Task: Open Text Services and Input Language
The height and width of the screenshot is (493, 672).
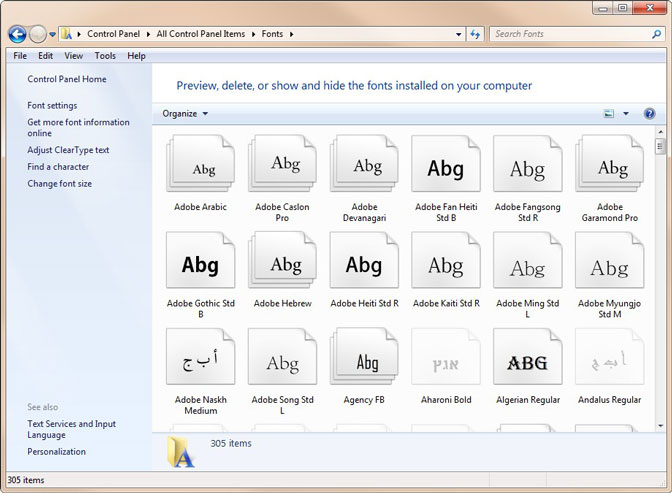Action: pos(72,429)
